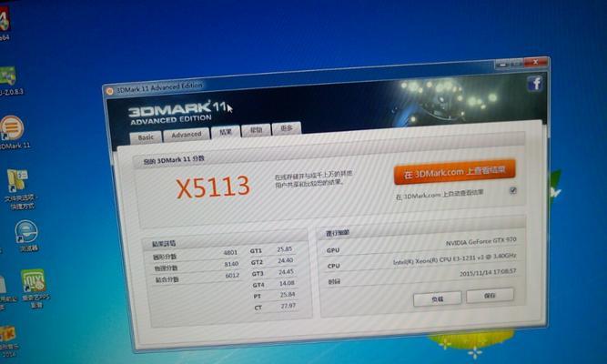Click orange view results on 3DMark.com button
The height and width of the screenshot is (364, 607).
click(454, 172)
